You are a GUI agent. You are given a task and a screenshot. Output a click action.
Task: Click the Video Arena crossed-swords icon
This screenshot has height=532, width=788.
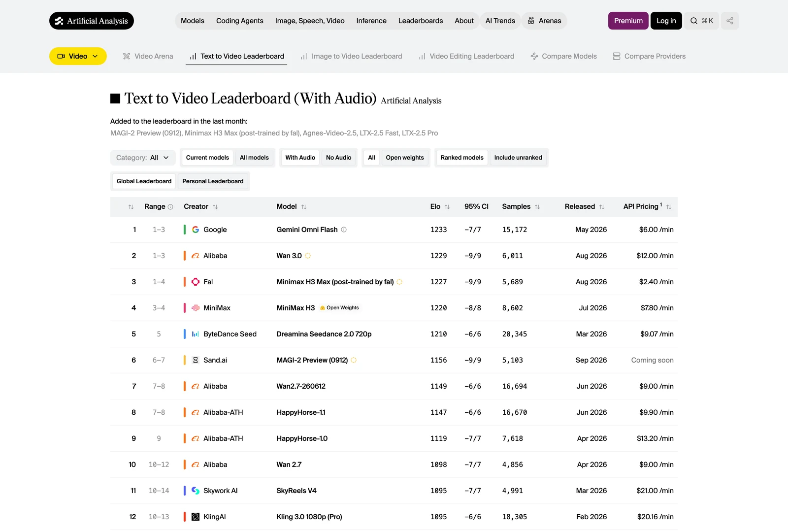click(127, 56)
